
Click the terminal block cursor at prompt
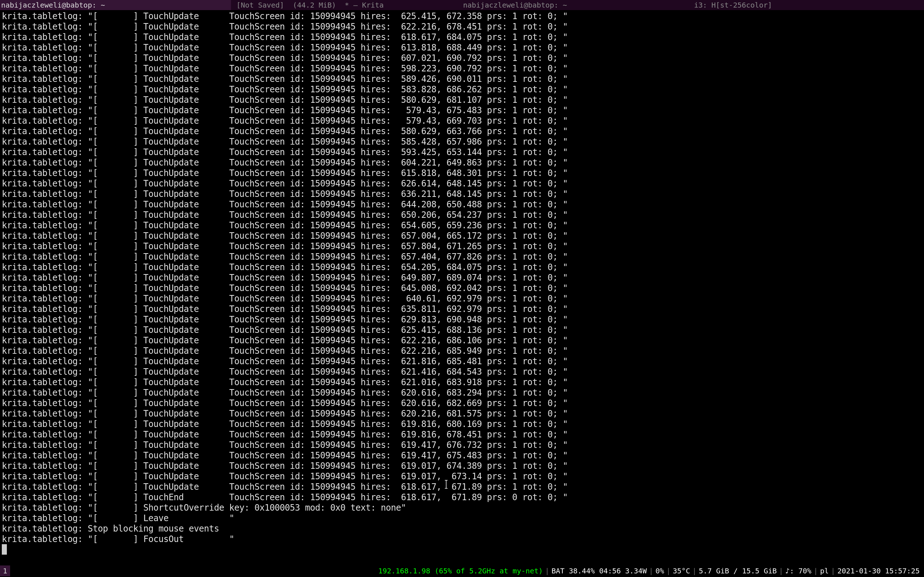tap(4, 549)
